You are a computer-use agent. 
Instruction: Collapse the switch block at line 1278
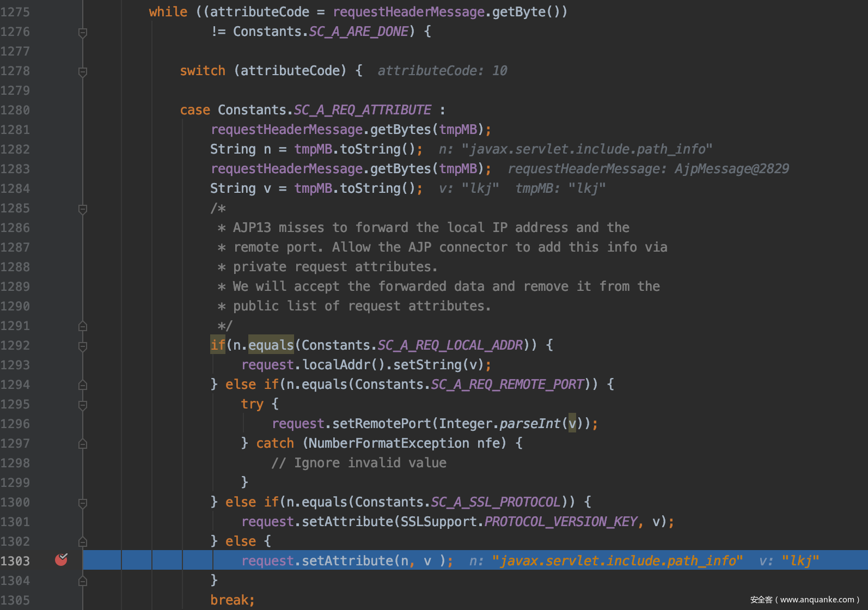pos(83,72)
